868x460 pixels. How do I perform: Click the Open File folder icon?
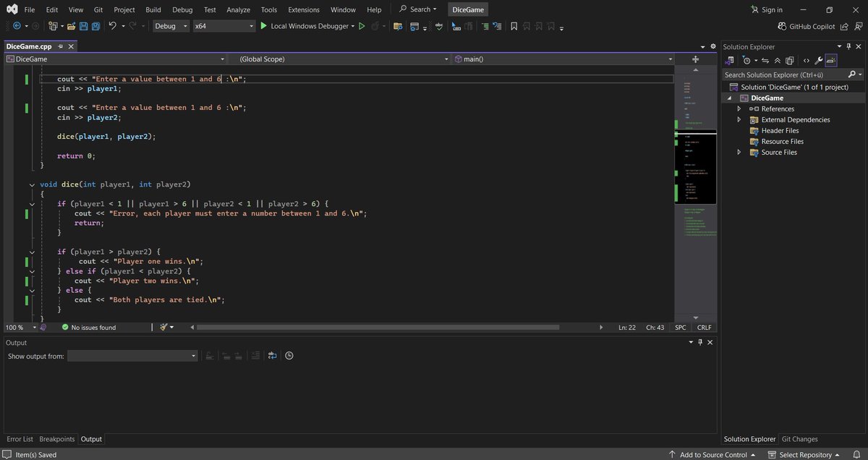(72, 26)
